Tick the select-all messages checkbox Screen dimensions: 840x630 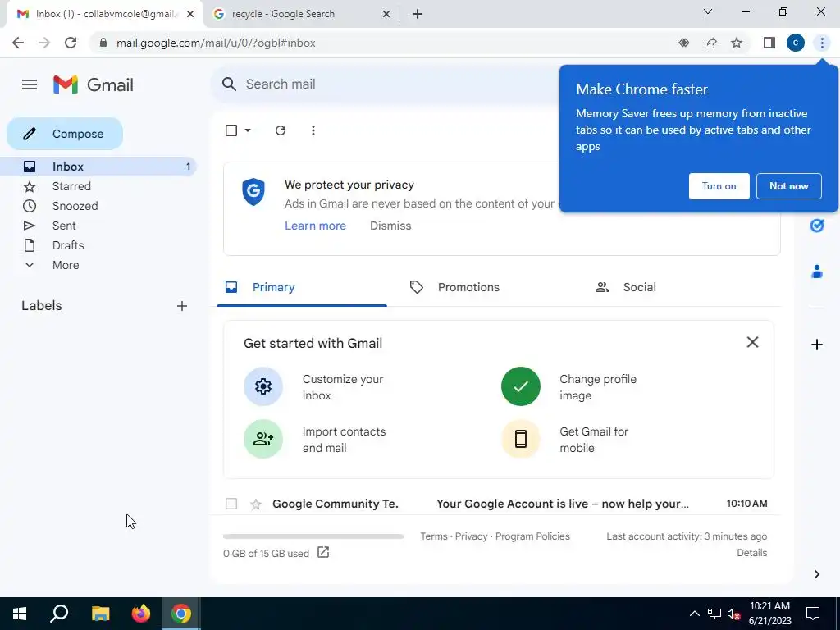[x=231, y=130]
